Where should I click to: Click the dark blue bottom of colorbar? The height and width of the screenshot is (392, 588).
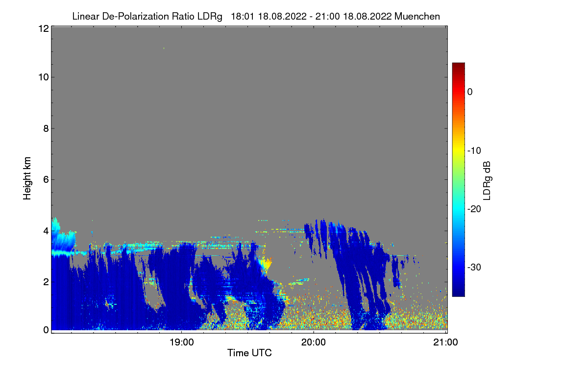pyautogui.click(x=458, y=292)
